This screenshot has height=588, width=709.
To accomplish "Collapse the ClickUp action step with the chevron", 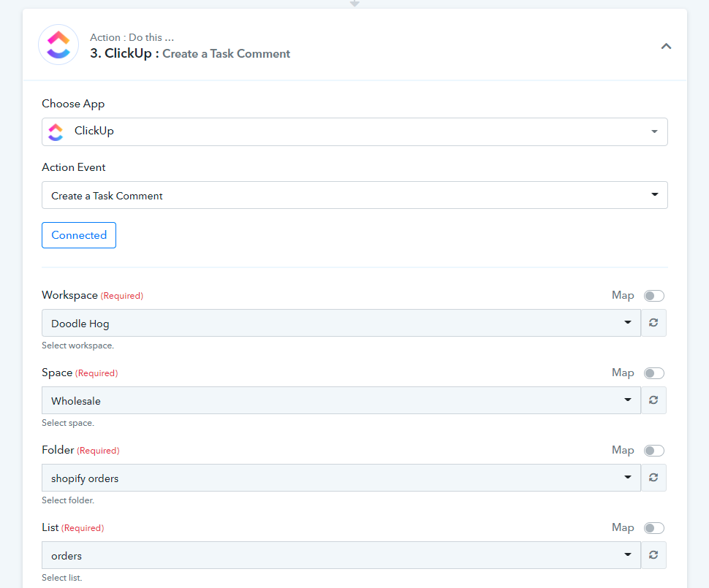I will point(666,46).
